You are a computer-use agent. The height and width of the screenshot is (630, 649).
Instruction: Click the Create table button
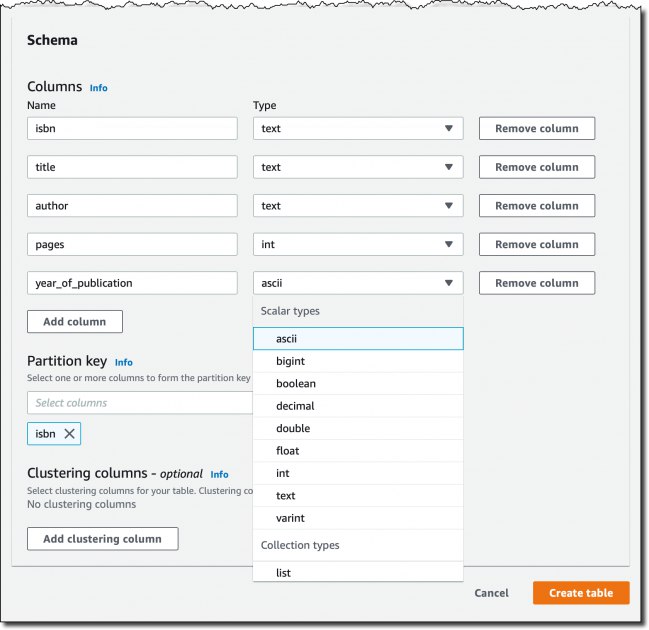[x=581, y=593]
